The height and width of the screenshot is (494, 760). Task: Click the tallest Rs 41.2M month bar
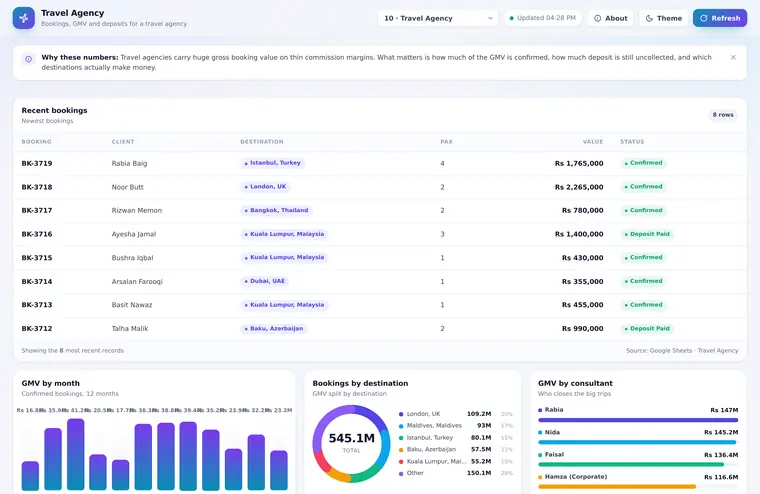point(76,454)
